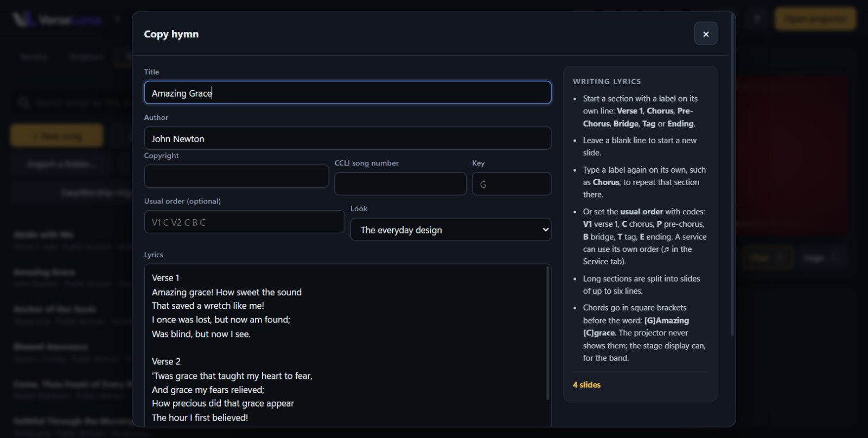This screenshot has width=868, height=438.
Task: Click the tip 'Type a label again on its own'
Action: tap(644, 182)
